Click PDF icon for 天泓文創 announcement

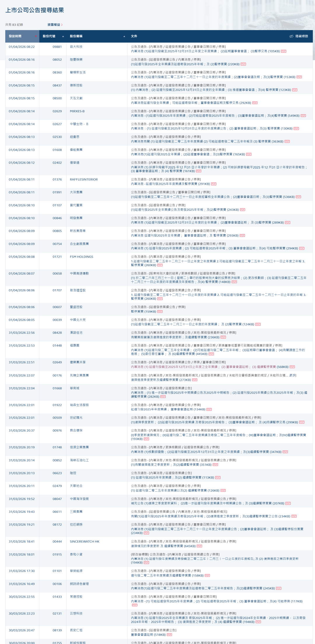pyautogui.click(x=255, y=103)
